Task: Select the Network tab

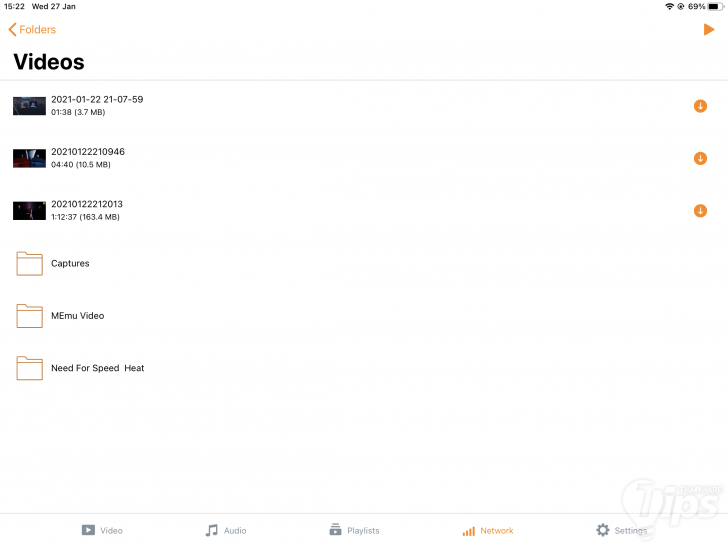Action: point(488,531)
